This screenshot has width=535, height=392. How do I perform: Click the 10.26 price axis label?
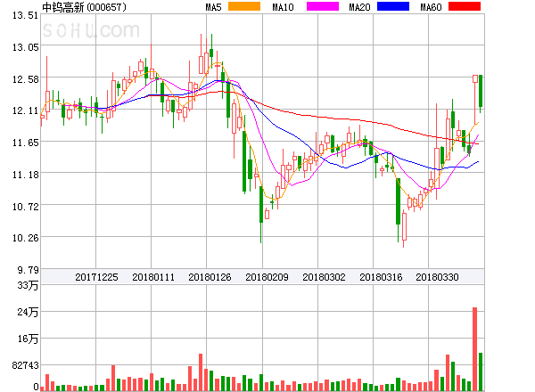click(x=25, y=238)
